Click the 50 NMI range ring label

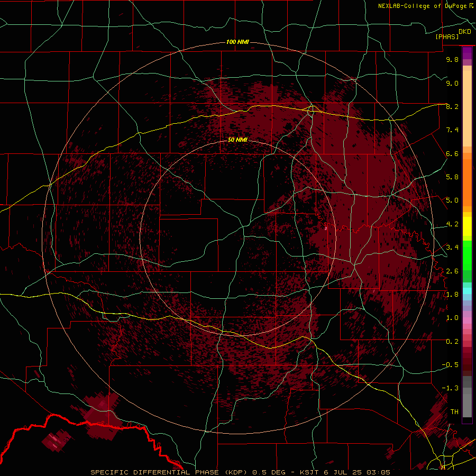[x=237, y=140]
